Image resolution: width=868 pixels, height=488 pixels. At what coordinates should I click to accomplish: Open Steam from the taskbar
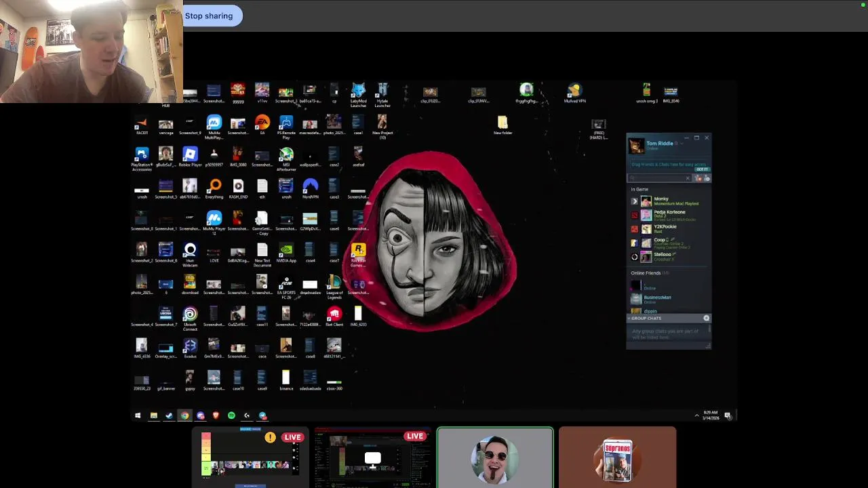pyautogui.click(x=169, y=415)
